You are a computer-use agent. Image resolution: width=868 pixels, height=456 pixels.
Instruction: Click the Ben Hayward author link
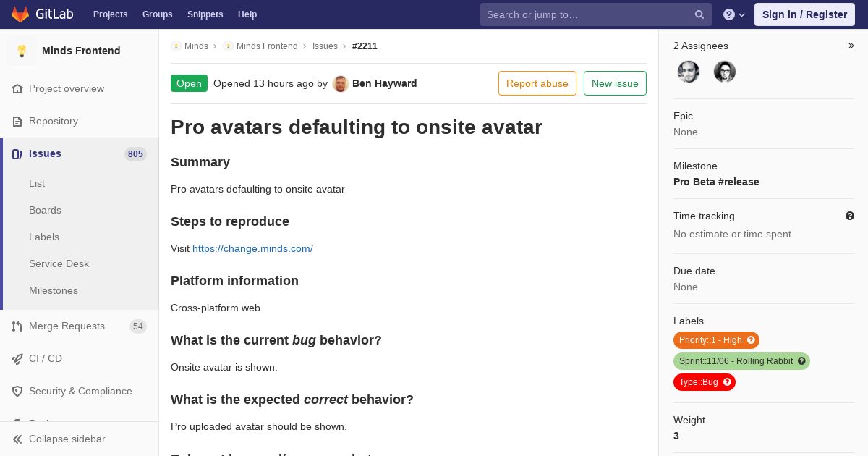385,83
